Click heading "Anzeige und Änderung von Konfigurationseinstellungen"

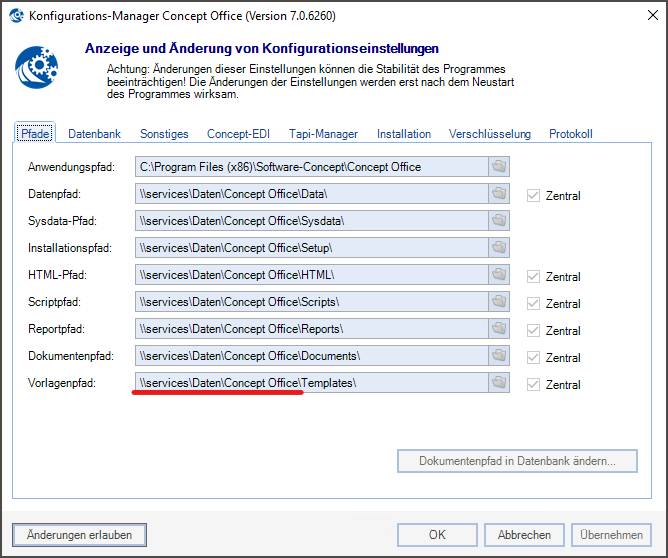click(262, 48)
